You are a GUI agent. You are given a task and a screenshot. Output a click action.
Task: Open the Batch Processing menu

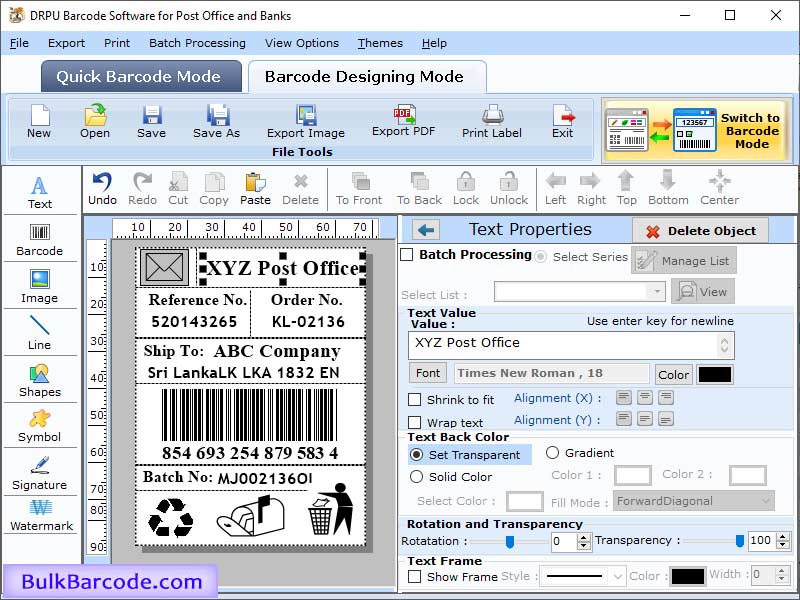coord(197,43)
